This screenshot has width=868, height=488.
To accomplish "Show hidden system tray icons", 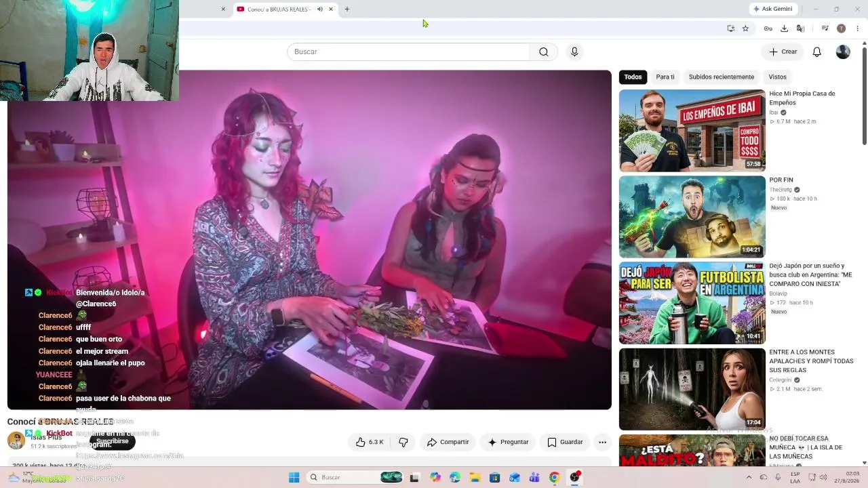I will pyautogui.click(x=749, y=477).
